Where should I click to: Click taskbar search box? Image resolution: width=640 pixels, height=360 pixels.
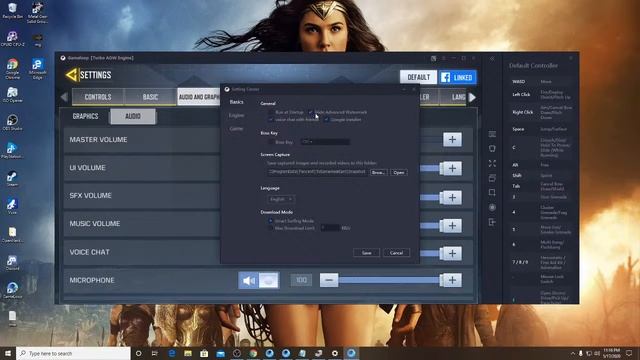73,353
